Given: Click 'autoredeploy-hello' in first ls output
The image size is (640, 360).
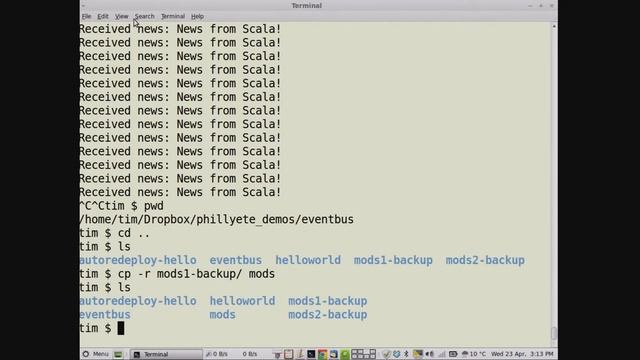Looking at the screenshot, I should [x=138, y=260].
